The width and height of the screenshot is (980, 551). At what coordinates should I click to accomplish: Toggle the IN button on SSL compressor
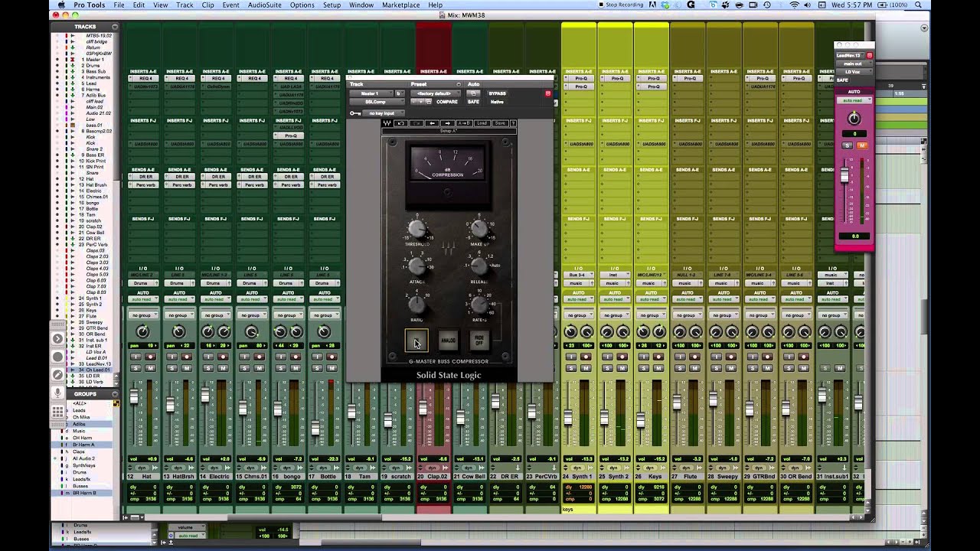[416, 341]
